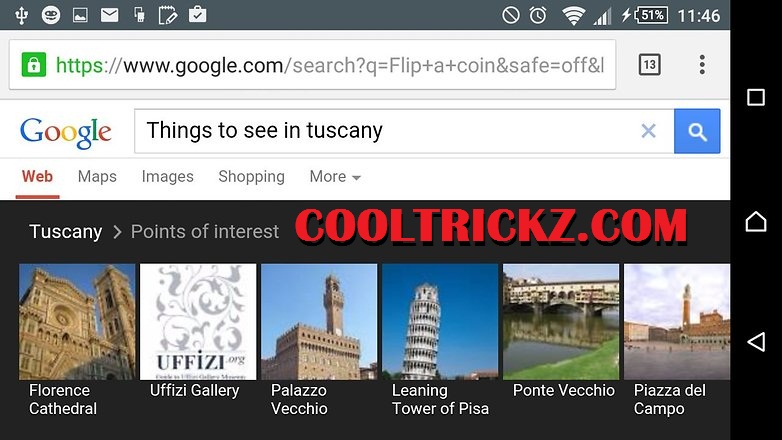Open the Leaning Tower of Pisa thumbnail

pyautogui.click(x=440, y=341)
